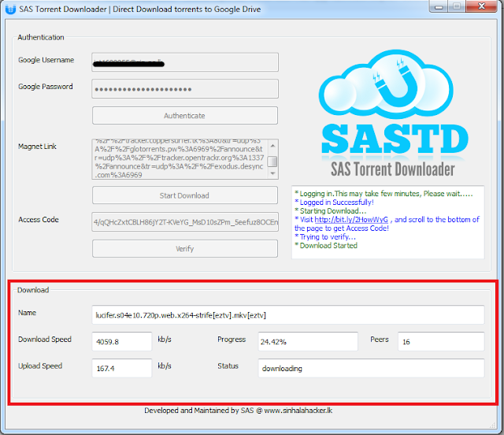Click the Peers count field
Image resolution: width=504 pixels, height=435 pixels.
[x=440, y=341]
